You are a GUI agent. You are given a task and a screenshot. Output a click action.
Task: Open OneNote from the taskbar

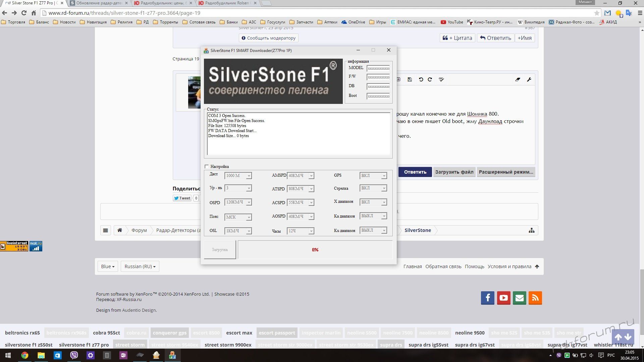click(123, 355)
